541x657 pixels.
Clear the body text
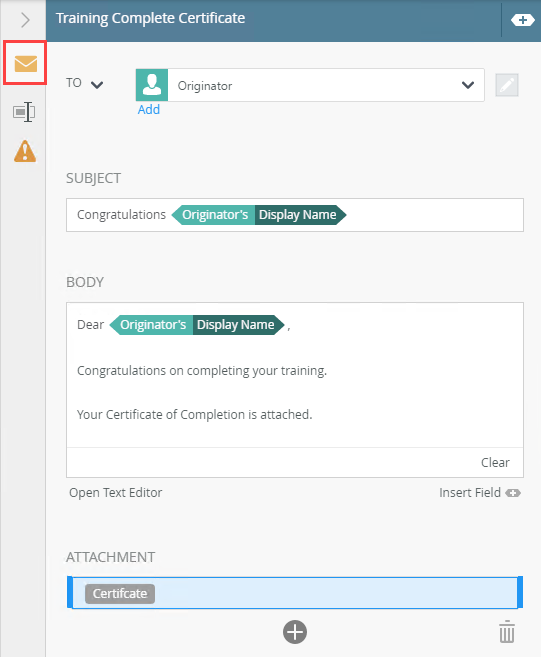point(495,463)
